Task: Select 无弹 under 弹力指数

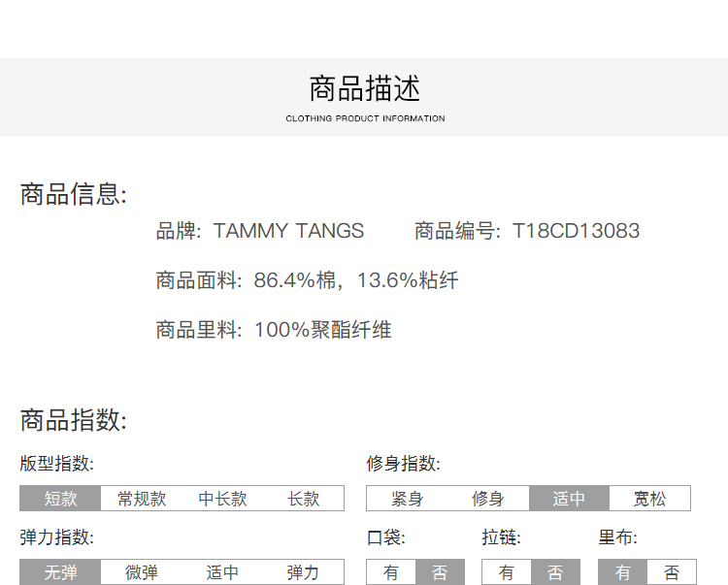Action: click(x=60, y=572)
